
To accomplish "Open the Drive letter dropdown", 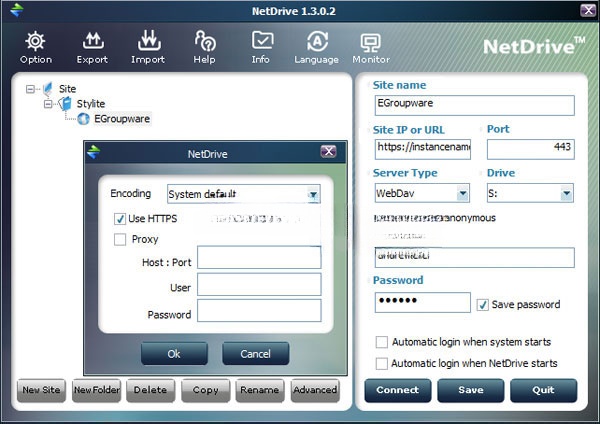I will [566, 193].
